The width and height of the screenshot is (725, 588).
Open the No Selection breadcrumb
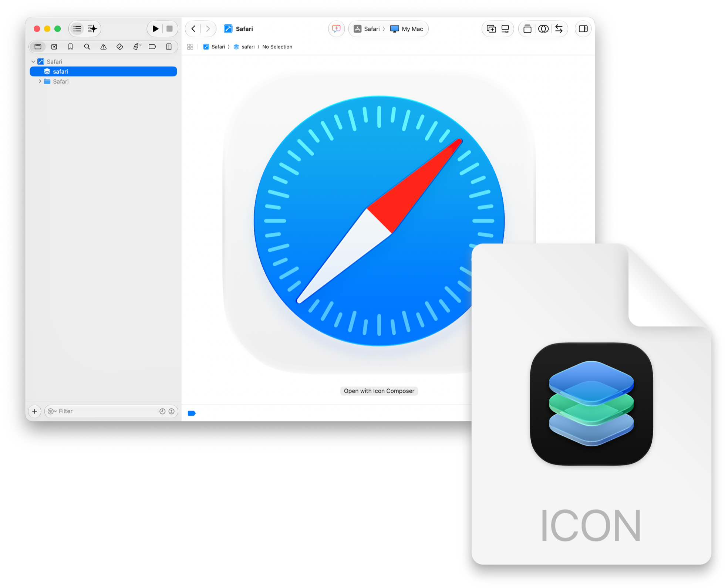[x=277, y=47]
